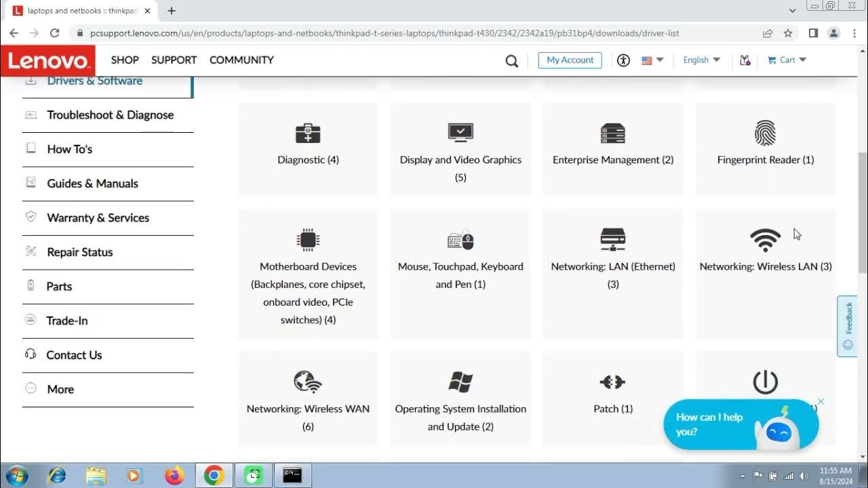Click the volume speaker tray icon

[x=804, y=476]
